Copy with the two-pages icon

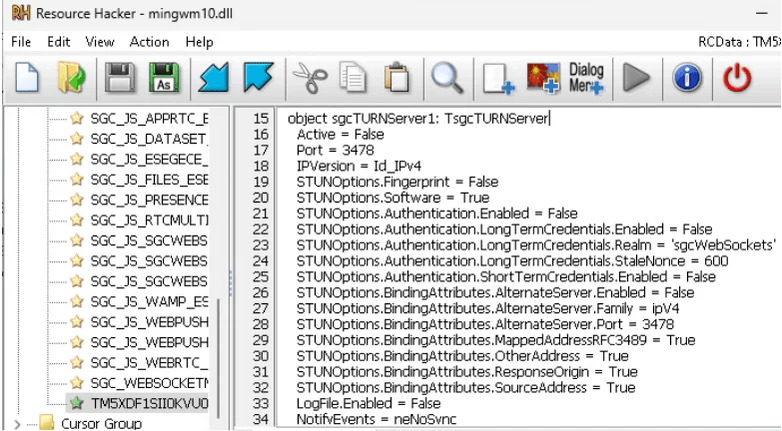pos(353,78)
